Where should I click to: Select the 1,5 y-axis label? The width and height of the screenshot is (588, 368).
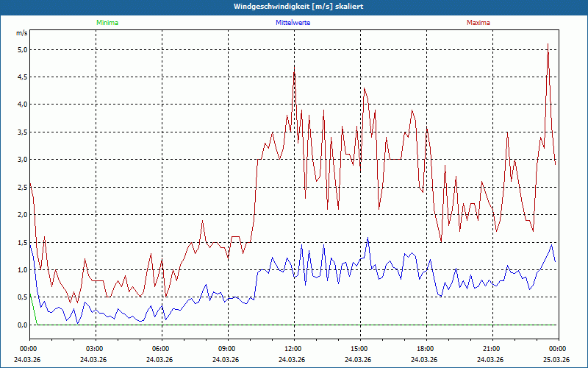(x=22, y=242)
